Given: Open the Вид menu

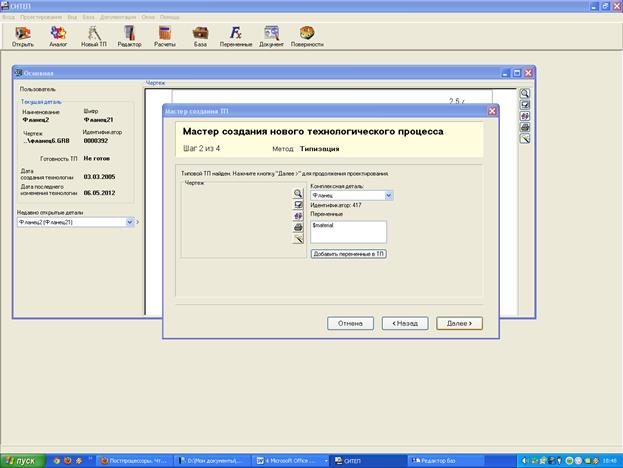Looking at the screenshot, I should coord(72,17).
